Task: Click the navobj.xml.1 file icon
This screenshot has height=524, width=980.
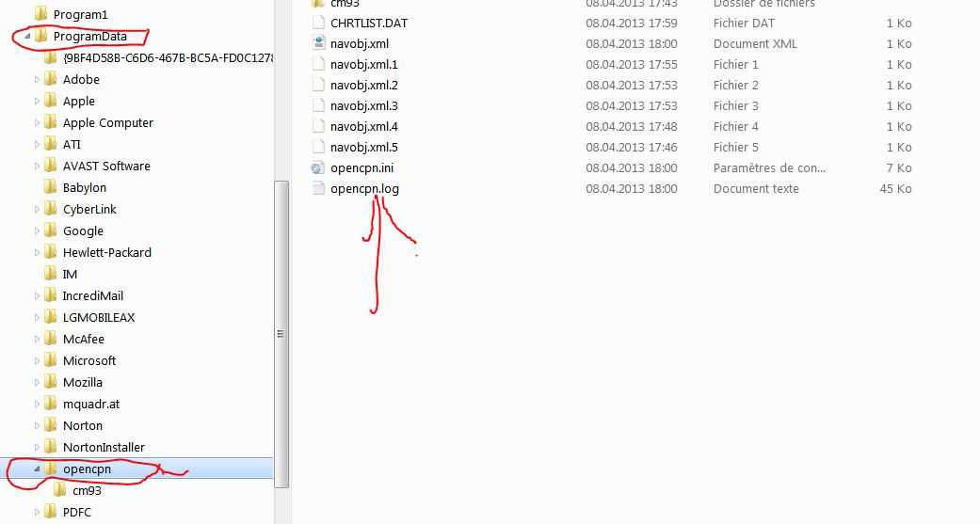Action: tap(318, 64)
